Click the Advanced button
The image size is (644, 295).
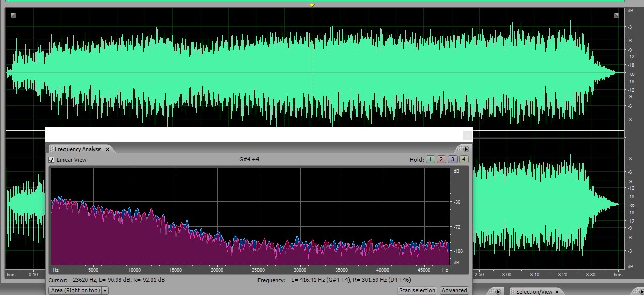click(454, 290)
